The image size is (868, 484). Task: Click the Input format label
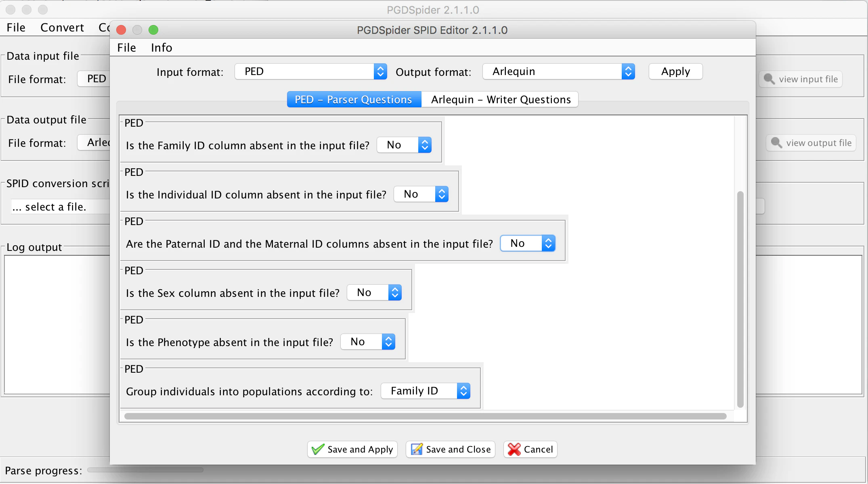click(190, 72)
